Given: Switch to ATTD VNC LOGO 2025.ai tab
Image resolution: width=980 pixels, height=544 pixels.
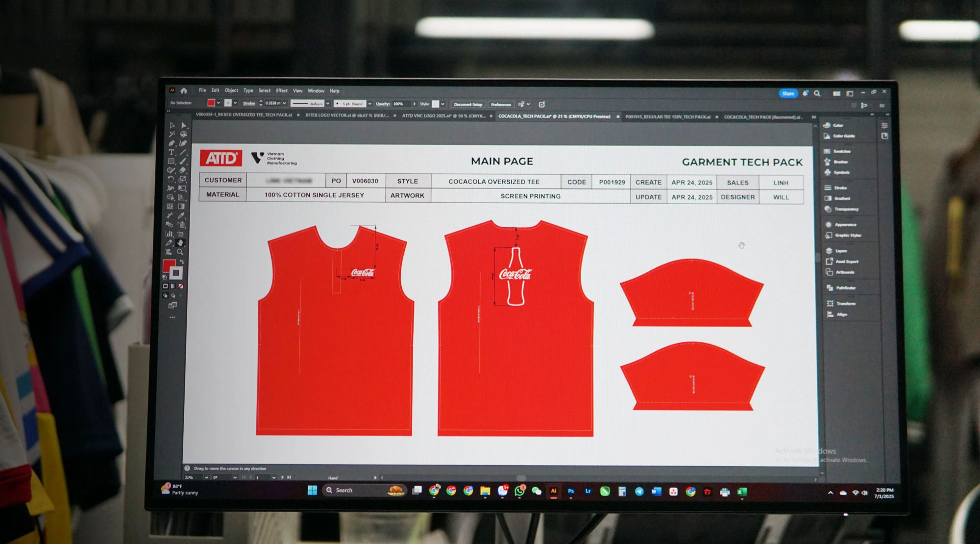Looking at the screenshot, I should tap(443, 116).
